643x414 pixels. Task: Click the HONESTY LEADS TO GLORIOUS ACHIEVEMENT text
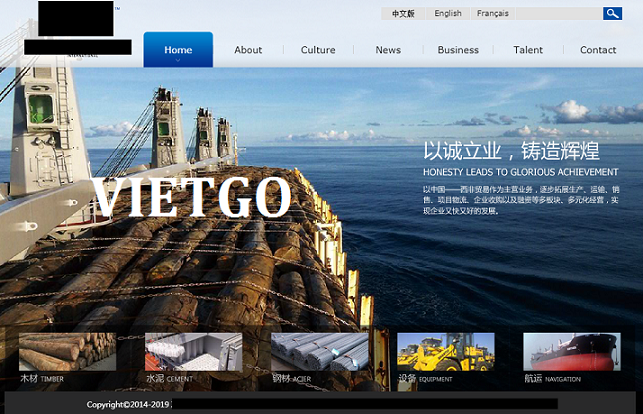[520, 172]
